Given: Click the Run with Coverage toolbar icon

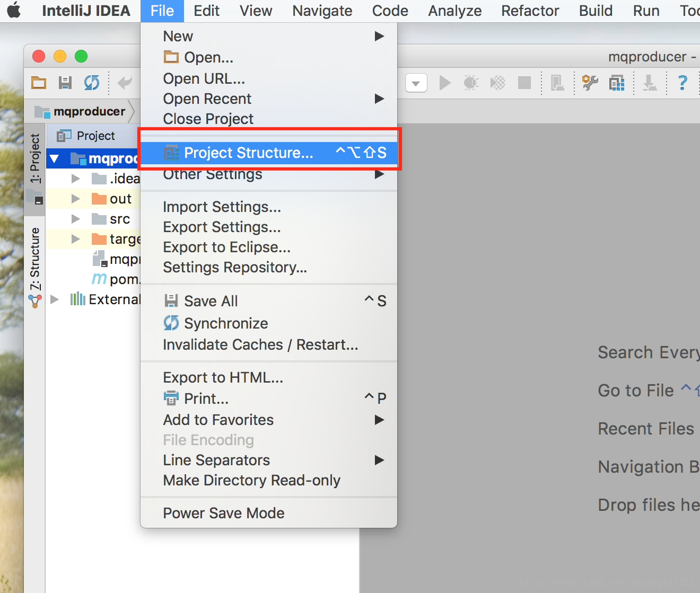Looking at the screenshot, I should [x=498, y=83].
